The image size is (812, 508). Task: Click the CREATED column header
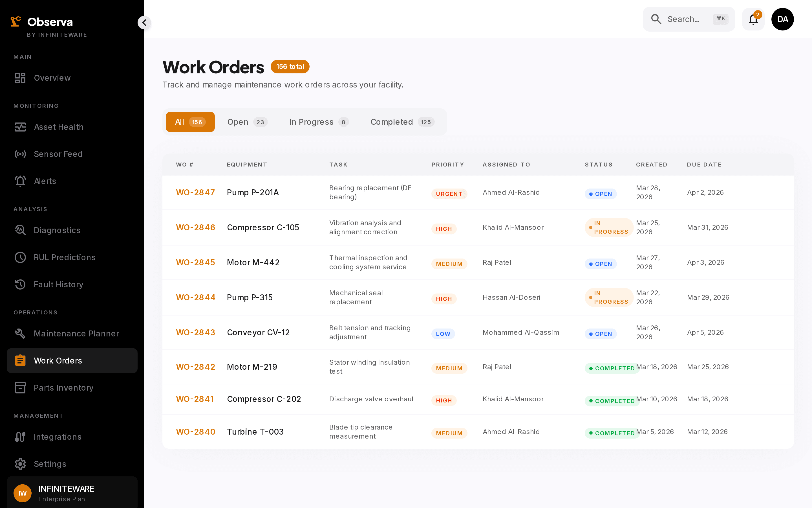click(652, 165)
